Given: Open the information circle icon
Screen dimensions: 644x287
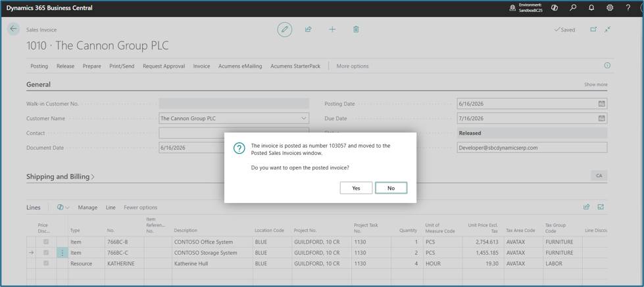Looking at the screenshot, I should [607, 66].
